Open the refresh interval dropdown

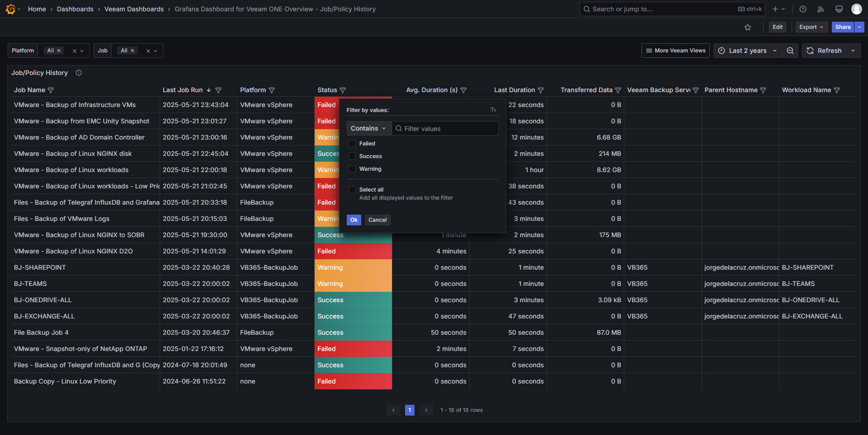pos(853,51)
